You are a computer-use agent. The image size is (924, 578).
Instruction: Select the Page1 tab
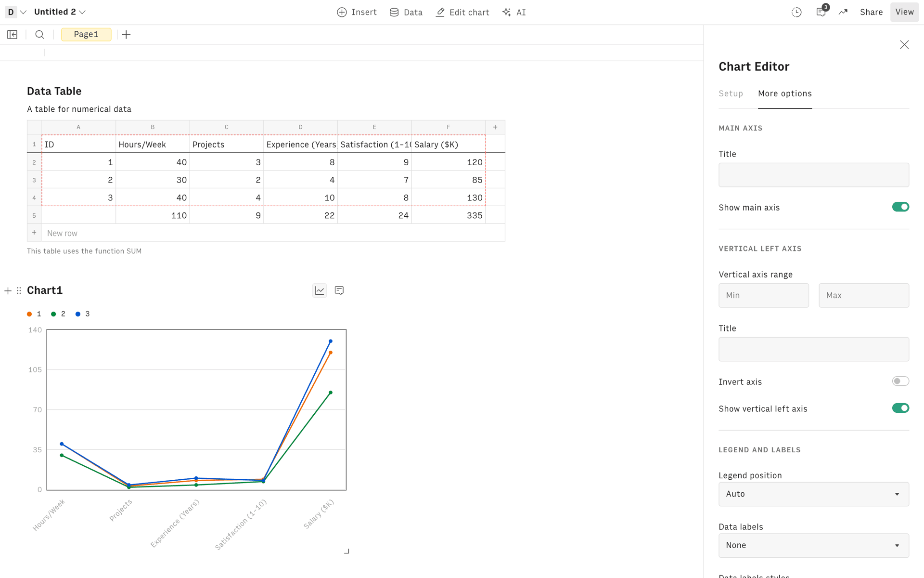86,35
